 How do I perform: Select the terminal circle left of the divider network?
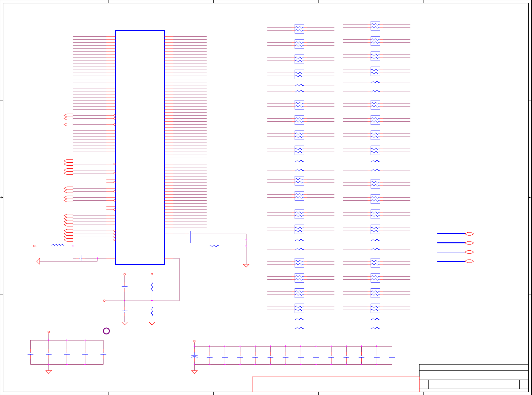(104, 301)
